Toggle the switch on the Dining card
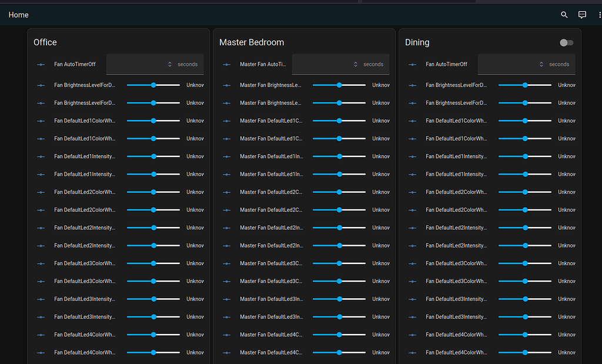The height and width of the screenshot is (364, 602). pyautogui.click(x=566, y=42)
